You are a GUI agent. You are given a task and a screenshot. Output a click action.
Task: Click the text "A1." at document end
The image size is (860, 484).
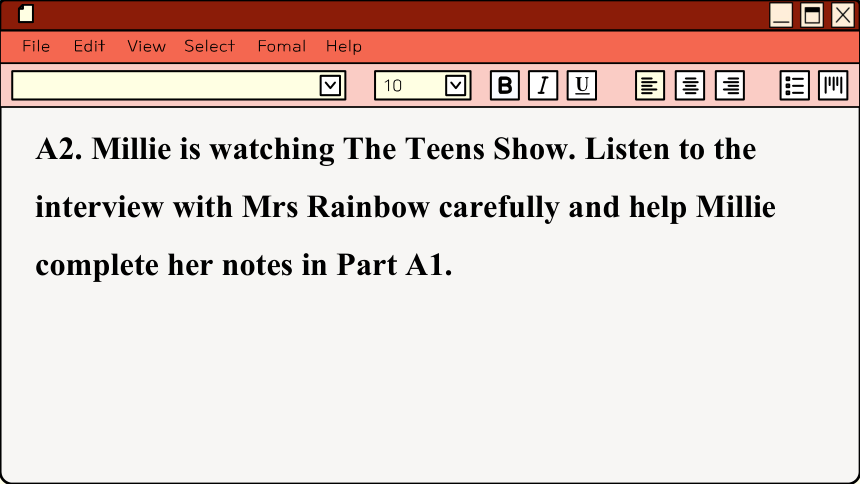(429, 265)
